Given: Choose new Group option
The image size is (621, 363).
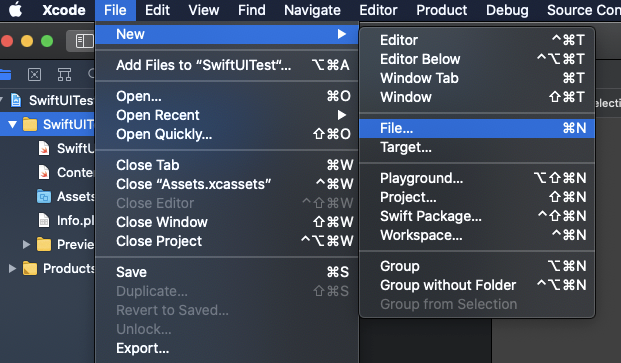Looking at the screenshot, I should pyautogui.click(x=477, y=266).
